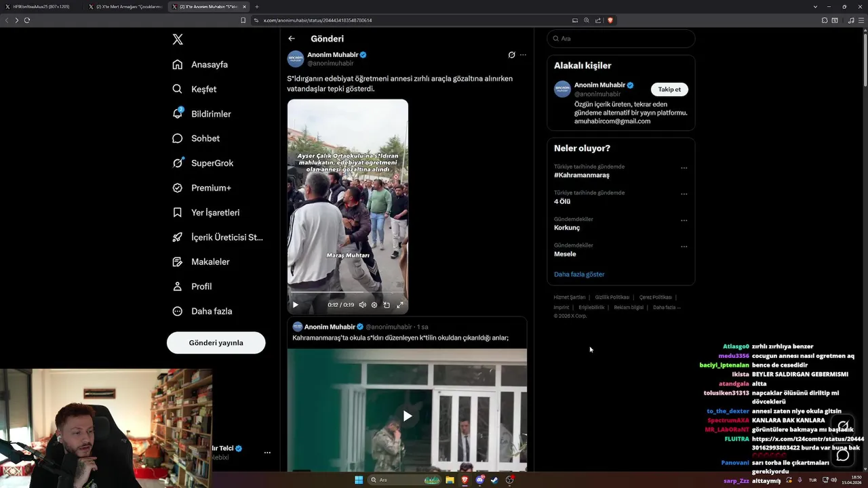Go back with the Gönderi arrow
The height and width of the screenshot is (488, 868).
pos(292,39)
